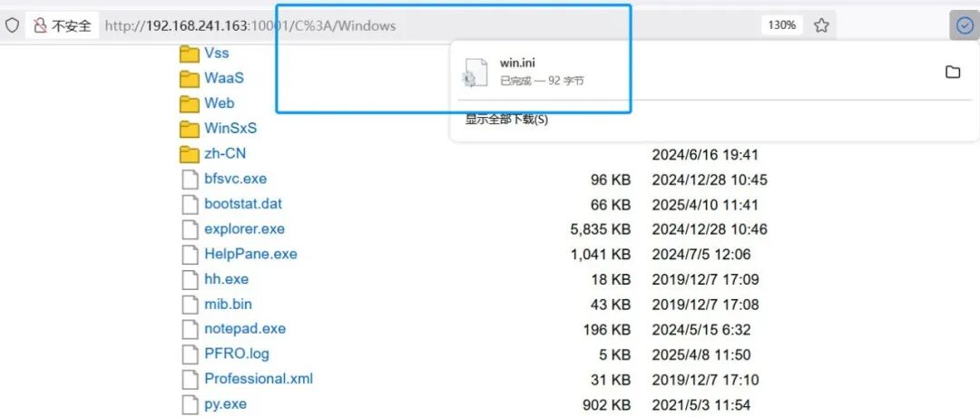This screenshot has width=980, height=417.
Task: Click the 不安全 security label
Action: coord(72,25)
